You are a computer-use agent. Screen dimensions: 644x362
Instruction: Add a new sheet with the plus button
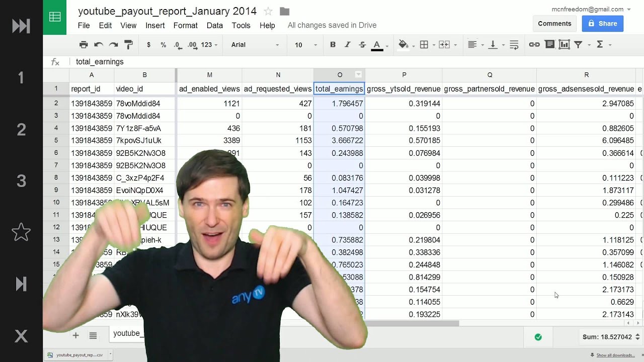click(75, 335)
